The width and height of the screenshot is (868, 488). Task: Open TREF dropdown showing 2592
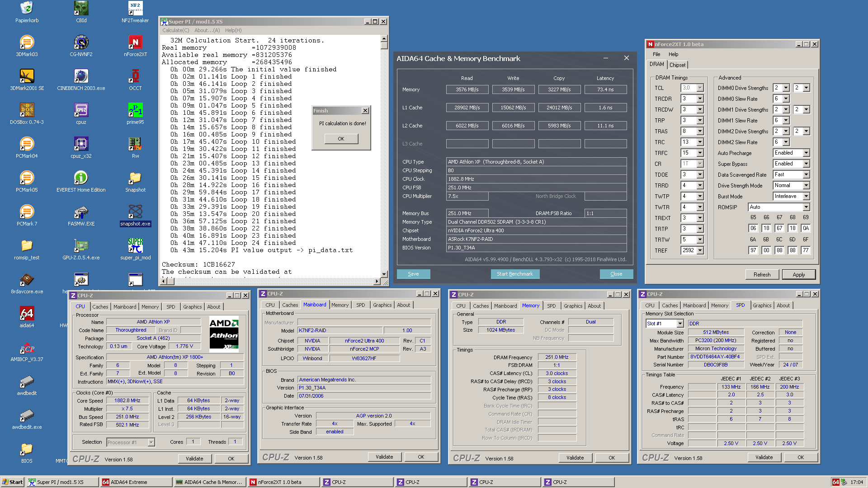pos(700,250)
